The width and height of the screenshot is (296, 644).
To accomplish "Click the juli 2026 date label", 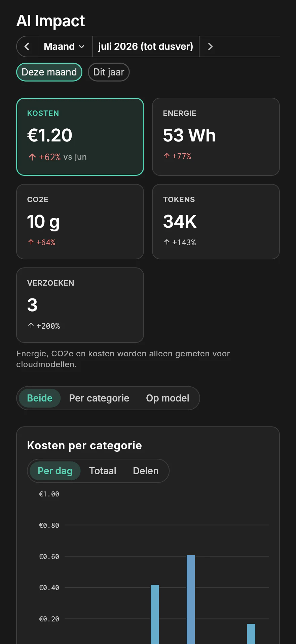I will click(x=146, y=46).
